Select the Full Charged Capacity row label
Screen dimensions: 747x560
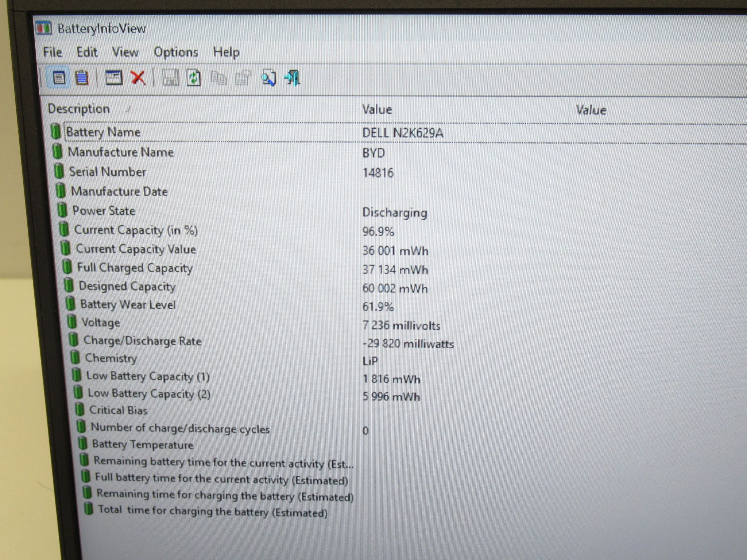click(135, 268)
